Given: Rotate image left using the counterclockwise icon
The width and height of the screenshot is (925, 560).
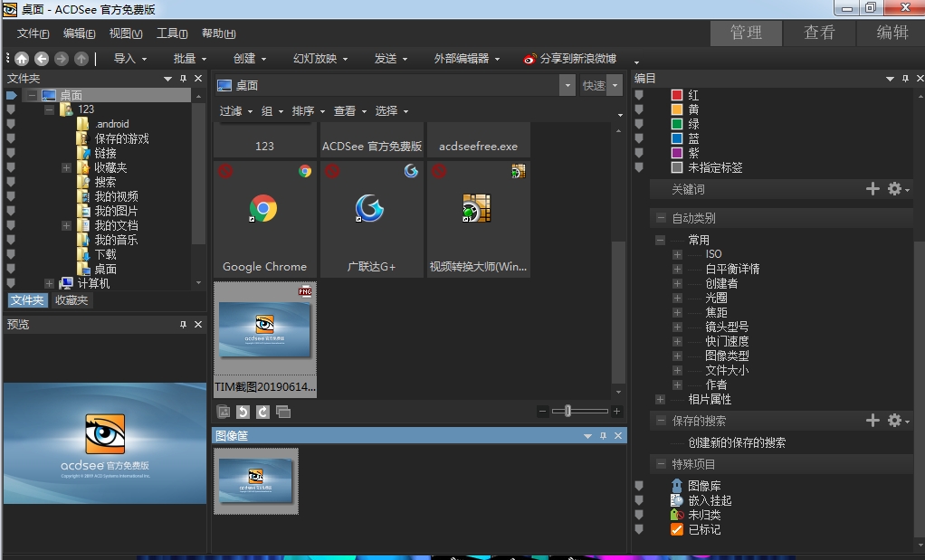Looking at the screenshot, I should [x=243, y=412].
